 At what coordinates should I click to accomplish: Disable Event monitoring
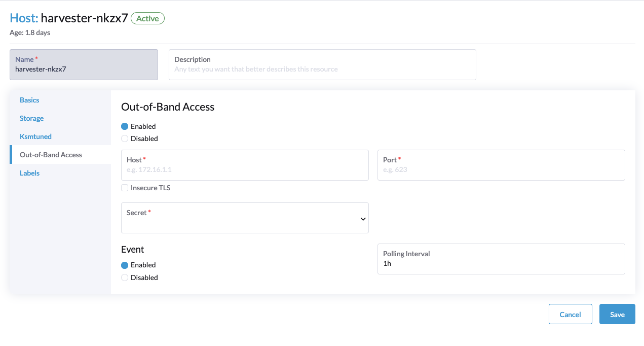(125, 277)
